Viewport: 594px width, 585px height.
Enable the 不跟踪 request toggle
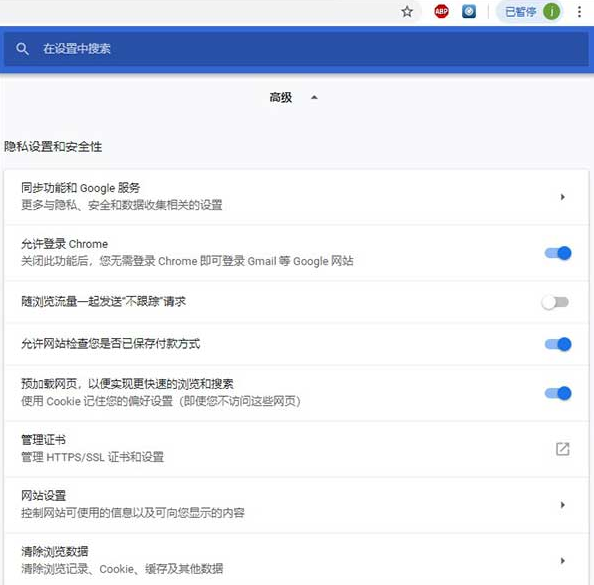coord(555,302)
